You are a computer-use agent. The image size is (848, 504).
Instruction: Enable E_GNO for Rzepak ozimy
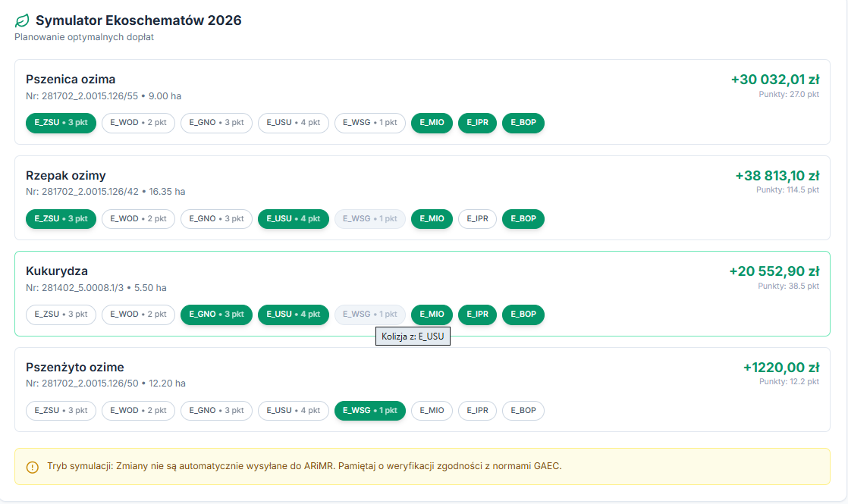point(216,219)
